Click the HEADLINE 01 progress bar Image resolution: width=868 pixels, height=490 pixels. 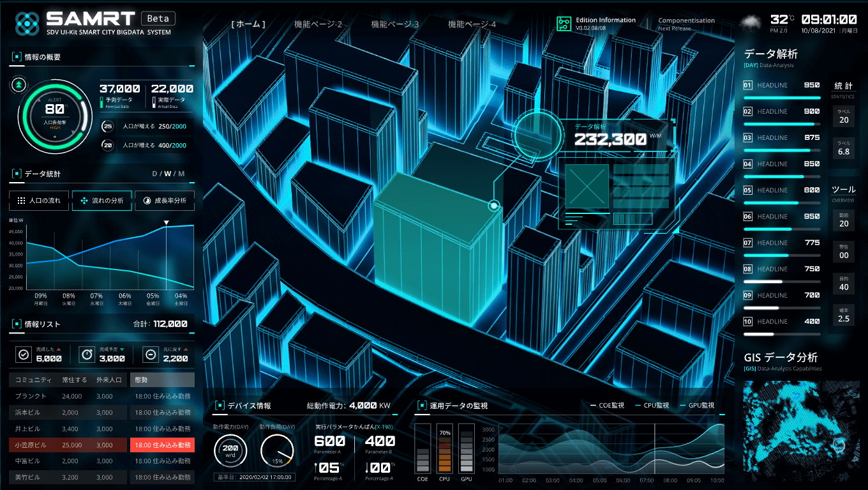(x=782, y=98)
